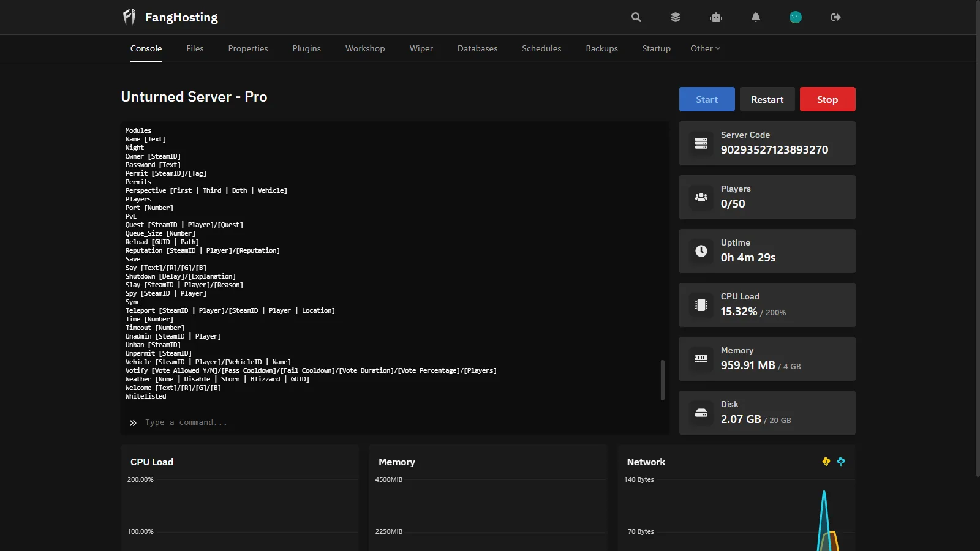Viewport: 980px width, 551px height.
Task: Open the teal user avatar icon
Action: 796,17
